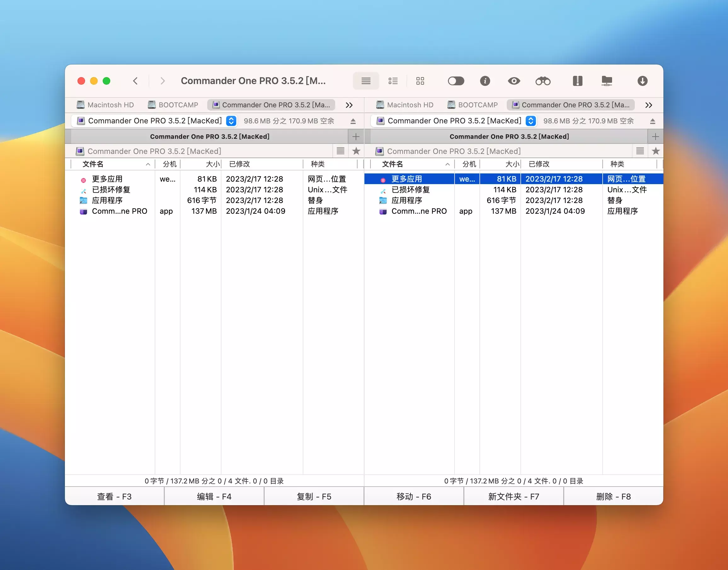Toggle the eye quick look preview

[513, 81]
